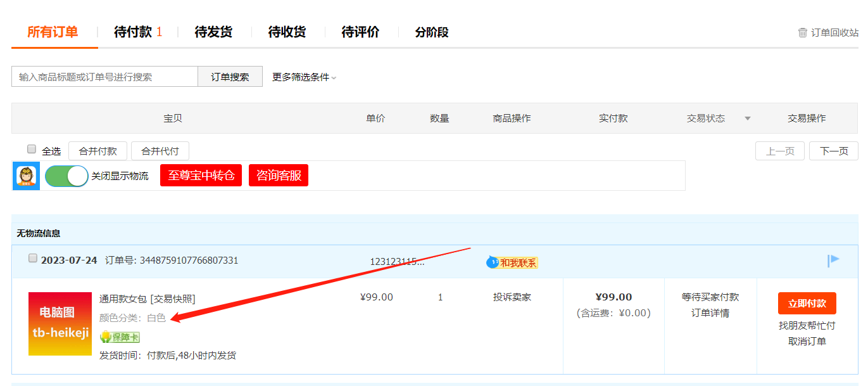Click the 通用款女包 product thumbnail

[60, 323]
